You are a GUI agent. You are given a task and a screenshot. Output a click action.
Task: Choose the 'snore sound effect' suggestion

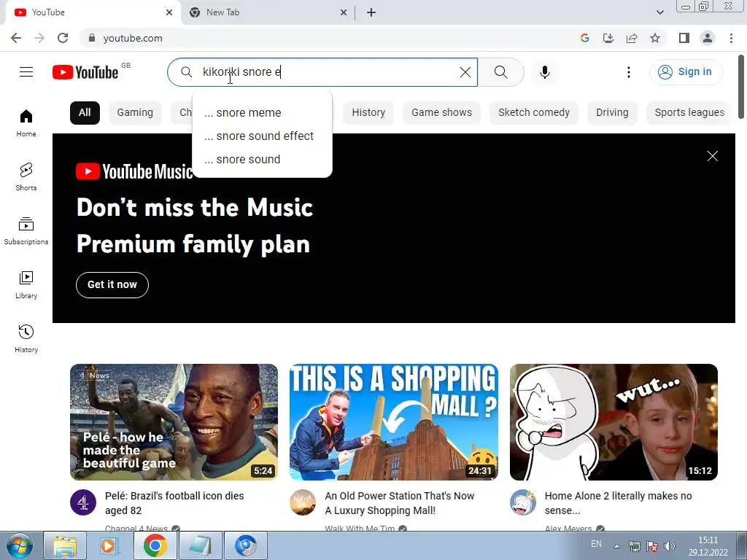tap(262, 136)
